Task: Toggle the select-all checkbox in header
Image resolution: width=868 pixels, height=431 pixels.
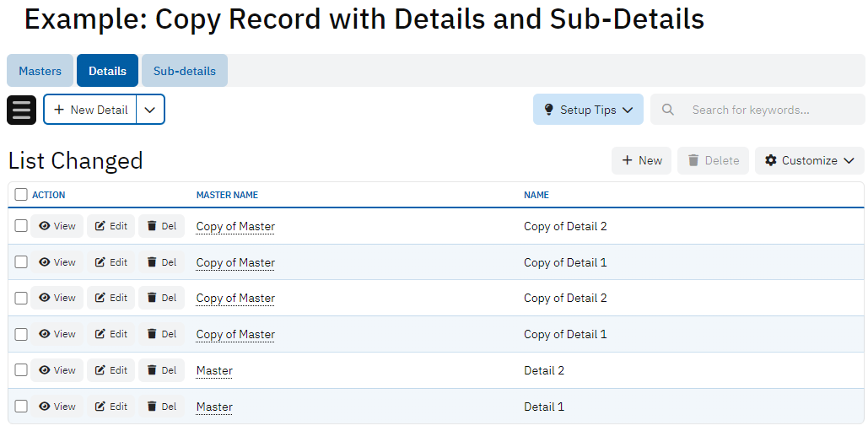Action: 21,195
